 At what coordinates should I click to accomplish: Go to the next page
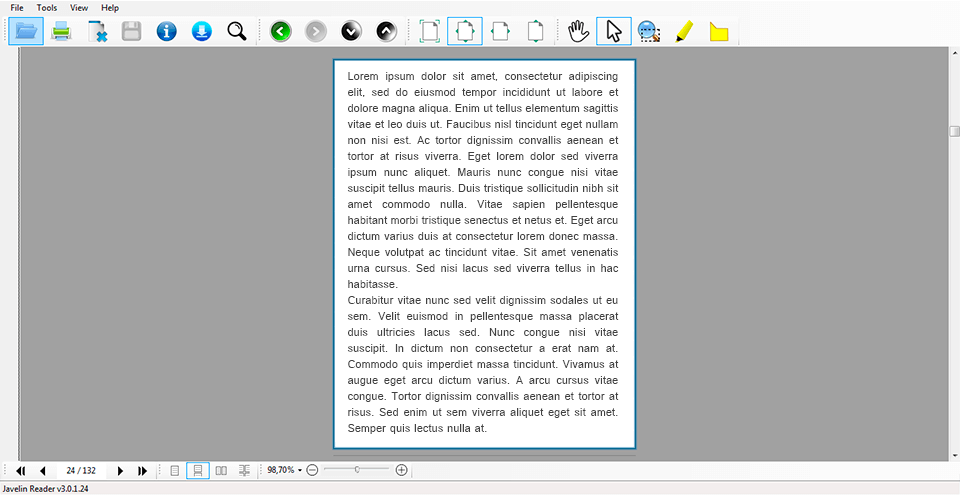tap(120, 470)
